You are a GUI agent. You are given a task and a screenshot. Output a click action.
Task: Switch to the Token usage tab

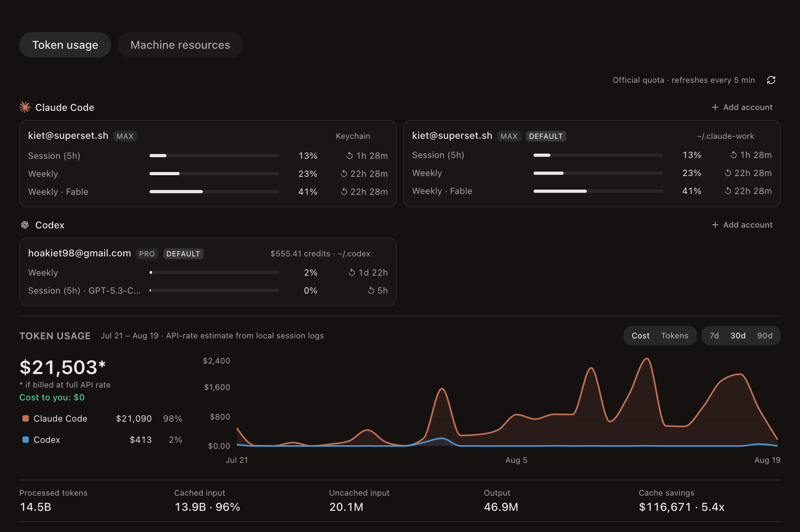(65, 45)
